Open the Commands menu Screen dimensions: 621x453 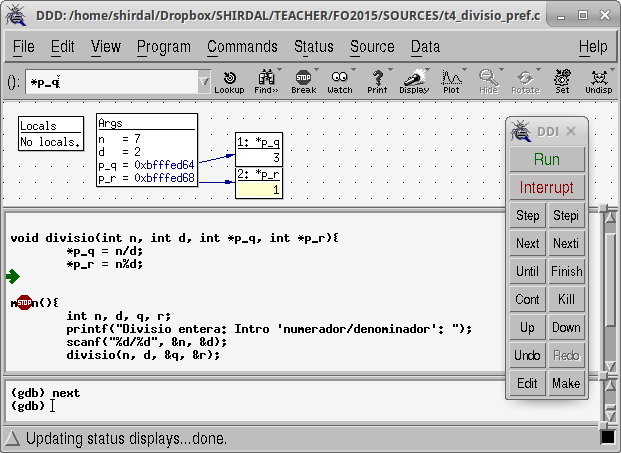242,47
